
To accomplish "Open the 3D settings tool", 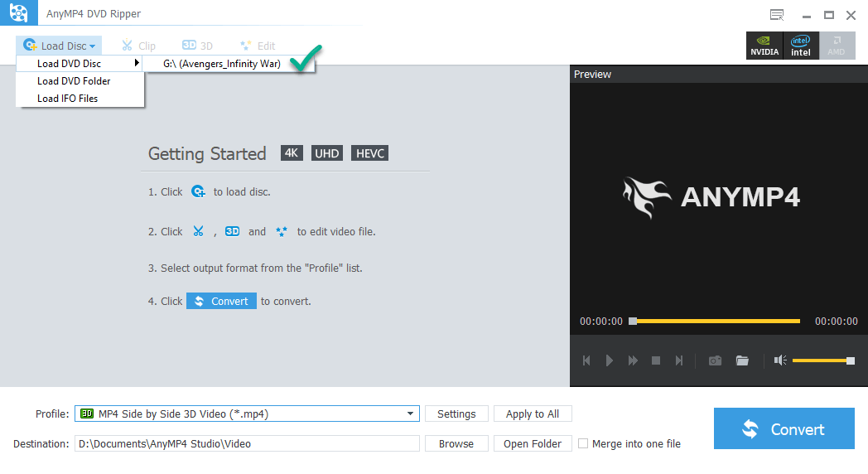I will coord(197,46).
